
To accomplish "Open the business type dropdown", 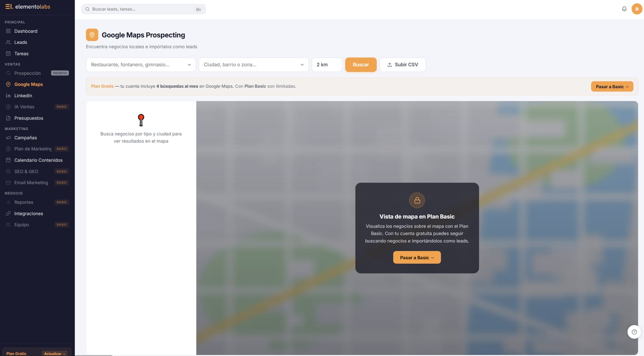I will [141, 65].
